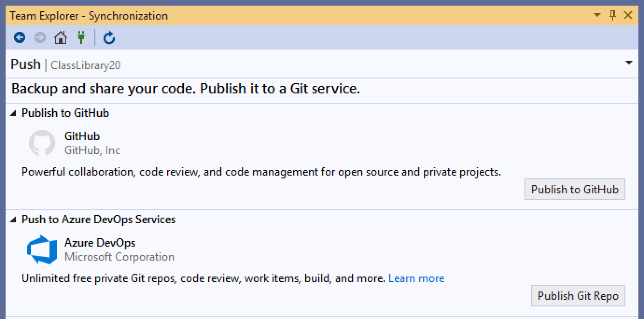Click the Microsoft Corporation publisher text
This screenshot has height=319, width=644.
119,257
